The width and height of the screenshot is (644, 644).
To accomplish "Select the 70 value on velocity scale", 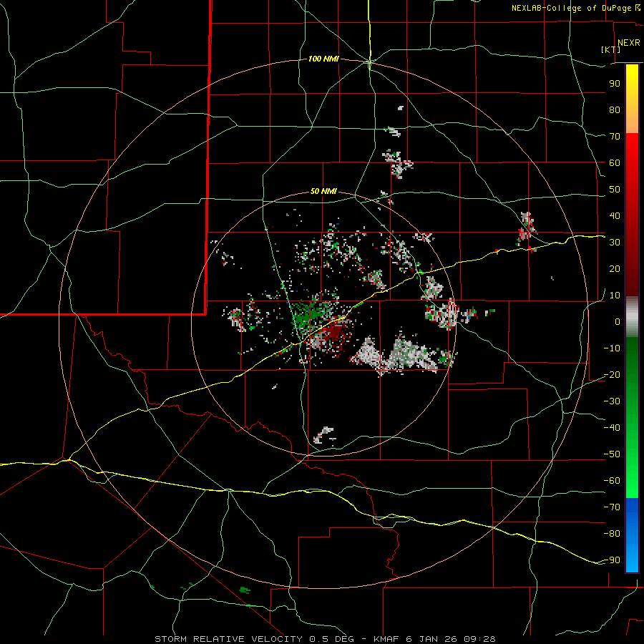I will point(615,137).
